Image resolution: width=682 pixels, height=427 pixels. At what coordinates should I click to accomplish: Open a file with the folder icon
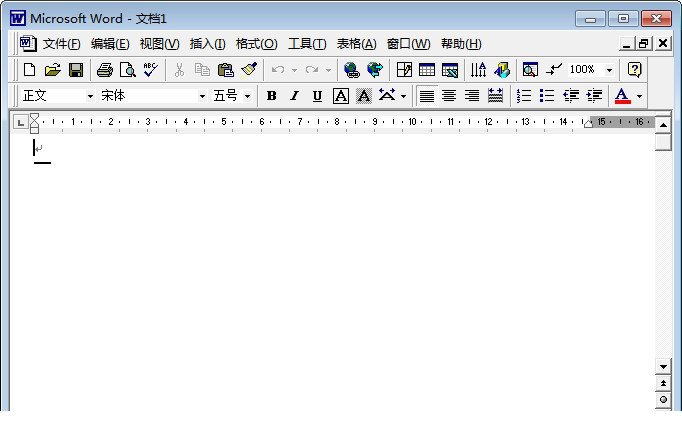click(53, 70)
